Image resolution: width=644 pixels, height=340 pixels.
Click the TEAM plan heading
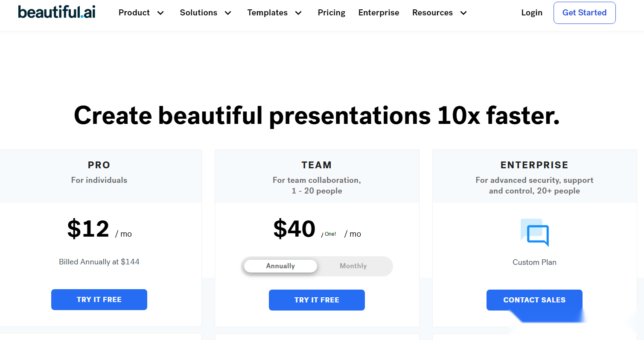[317, 165]
